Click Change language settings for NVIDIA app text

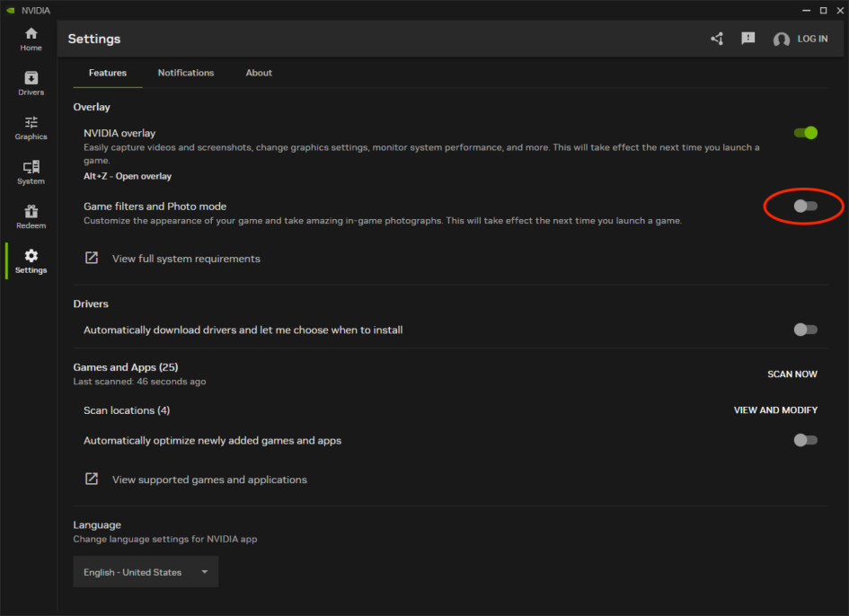click(x=165, y=539)
